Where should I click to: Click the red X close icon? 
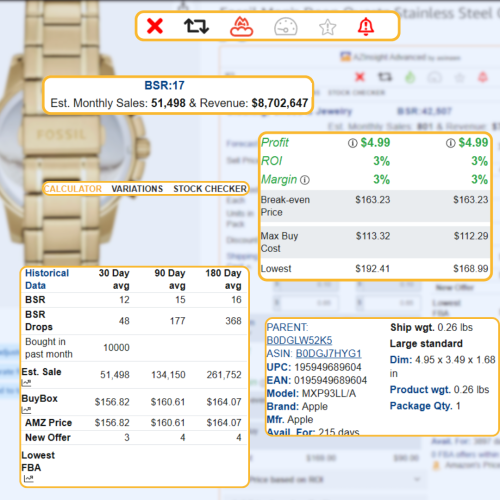tap(155, 26)
